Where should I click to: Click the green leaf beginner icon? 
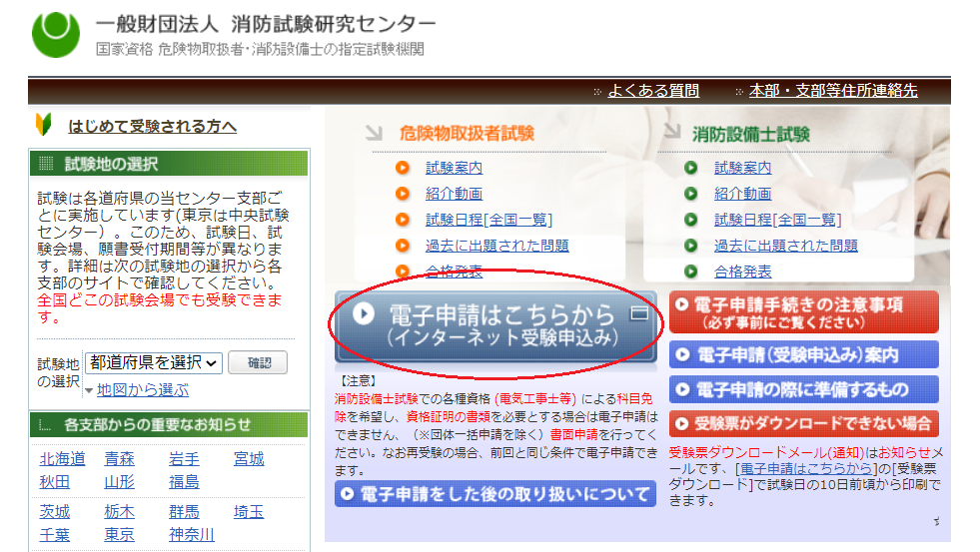(44, 125)
